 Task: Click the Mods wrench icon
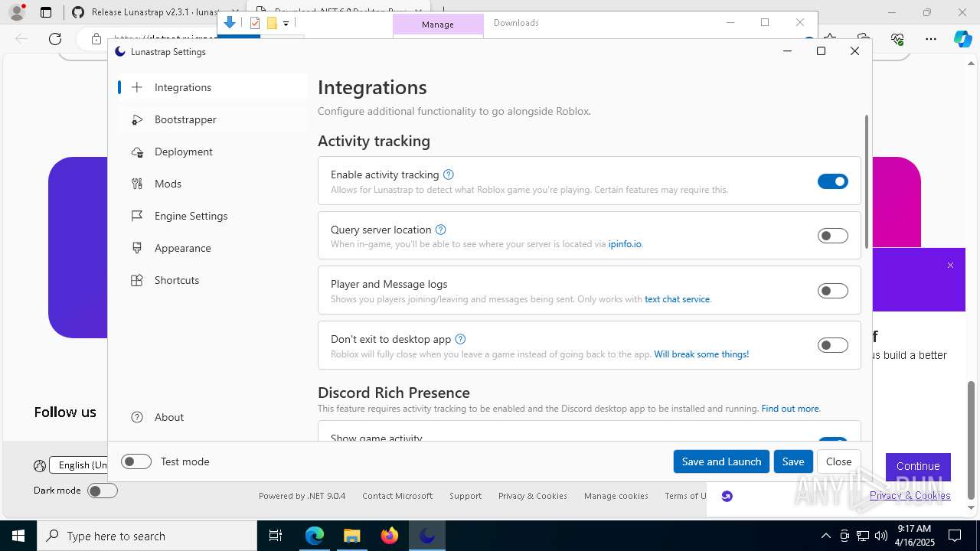coord(137,184)
